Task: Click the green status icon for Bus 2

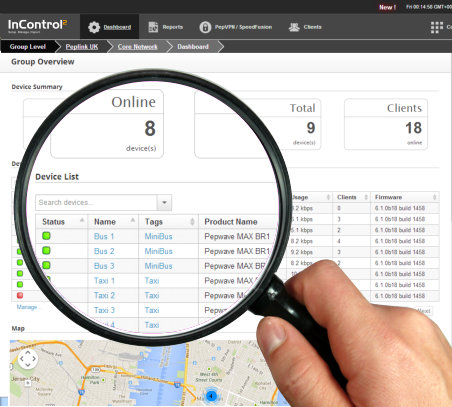Action: pos(46,250)
